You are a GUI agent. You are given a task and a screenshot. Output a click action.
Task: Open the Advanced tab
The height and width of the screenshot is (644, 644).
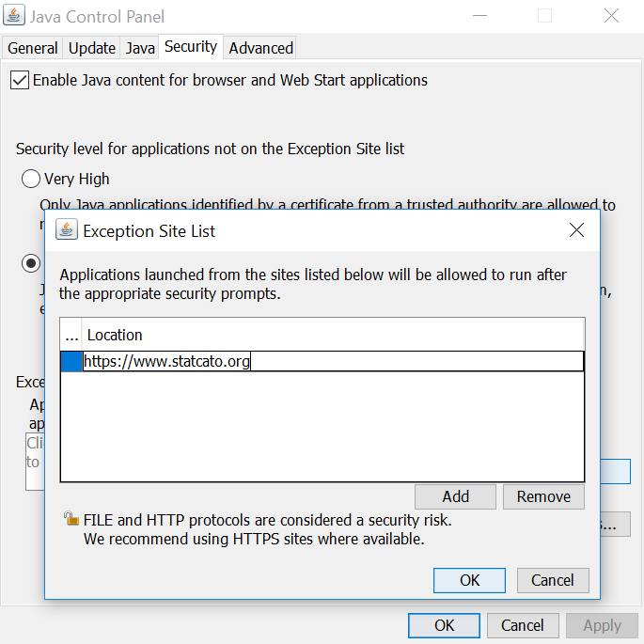click(261, 48)
